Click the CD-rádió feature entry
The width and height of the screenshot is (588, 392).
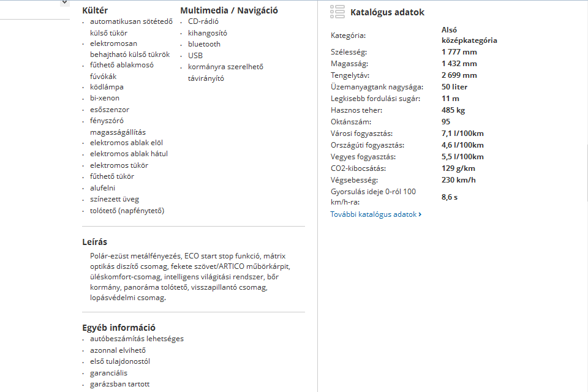[203, 21]
